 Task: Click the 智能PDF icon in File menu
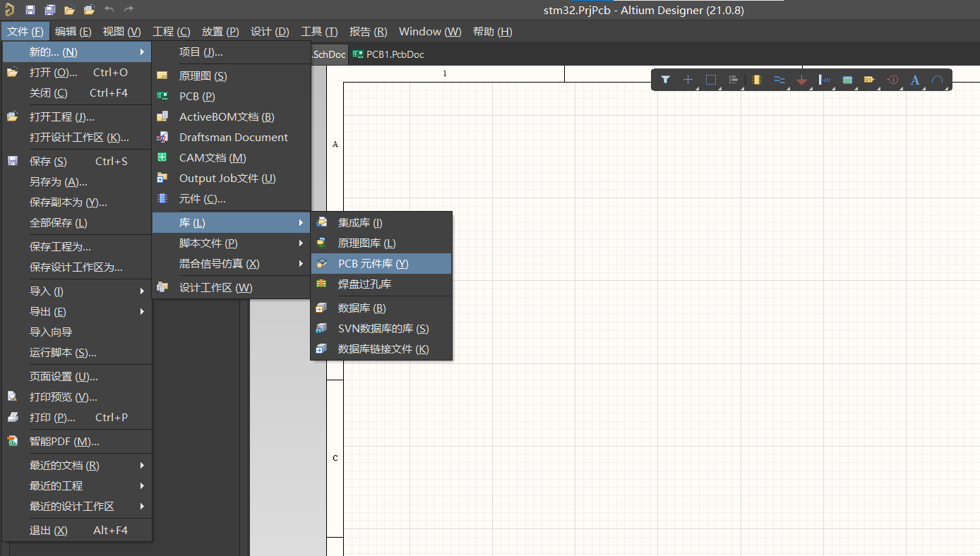click(x=13, y=441)
